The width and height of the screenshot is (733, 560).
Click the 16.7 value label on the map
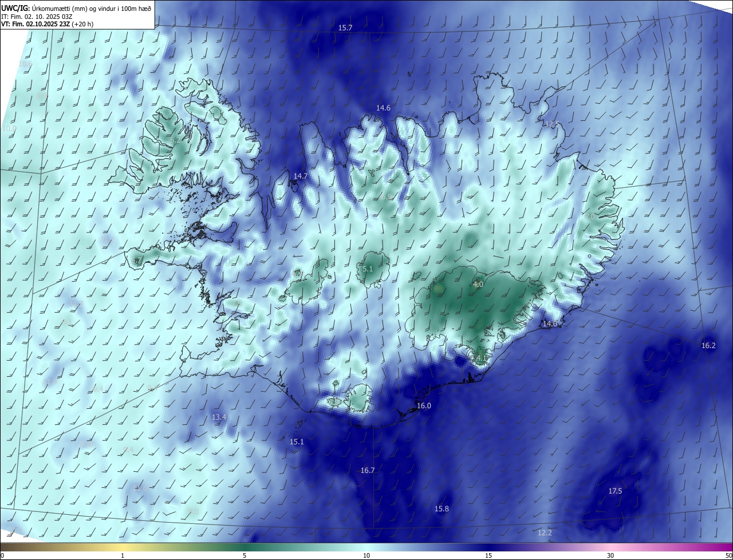coord(368,471)
